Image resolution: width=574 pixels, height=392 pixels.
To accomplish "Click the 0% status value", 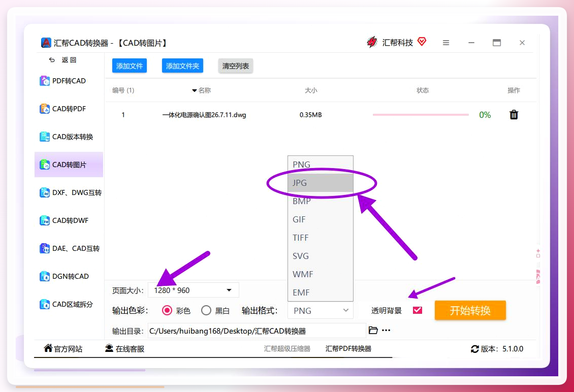I will [485, 115].
